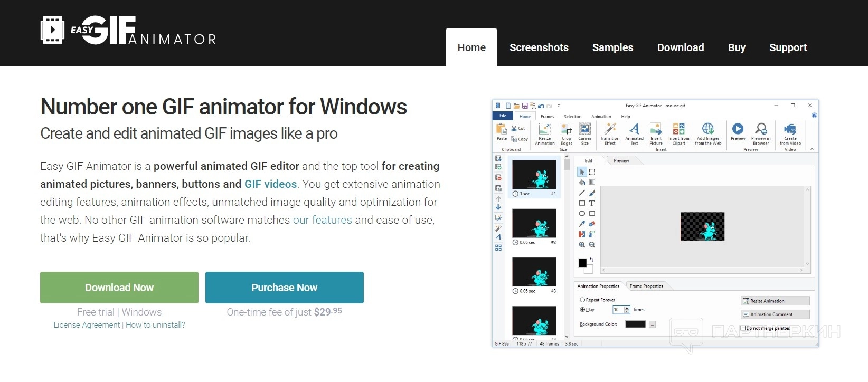
Task: Click the delete frame icon in sidebar
Action: coord(498,177)
